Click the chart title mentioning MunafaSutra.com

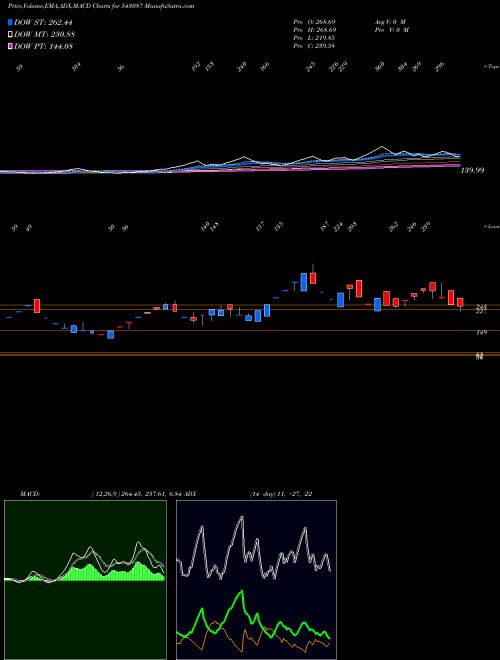[101, 6]
